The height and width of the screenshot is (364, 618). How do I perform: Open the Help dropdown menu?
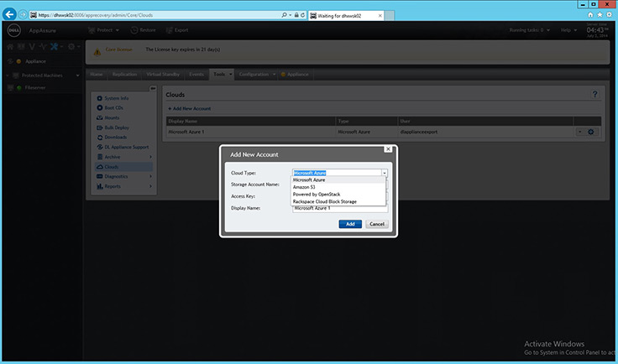[x=568, y=30]
